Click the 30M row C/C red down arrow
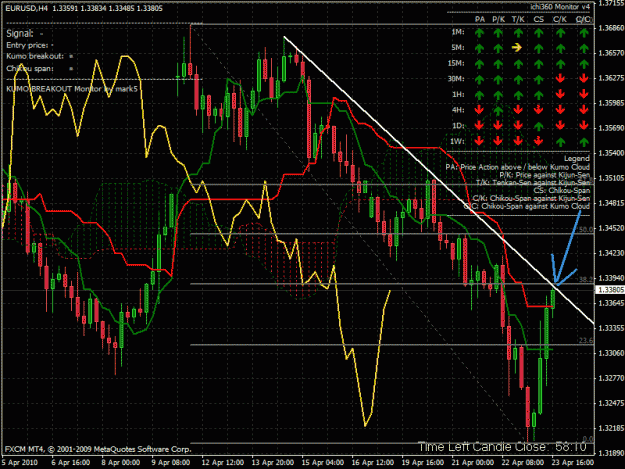This screenshot has width=625, height=469. coord(584,78)
